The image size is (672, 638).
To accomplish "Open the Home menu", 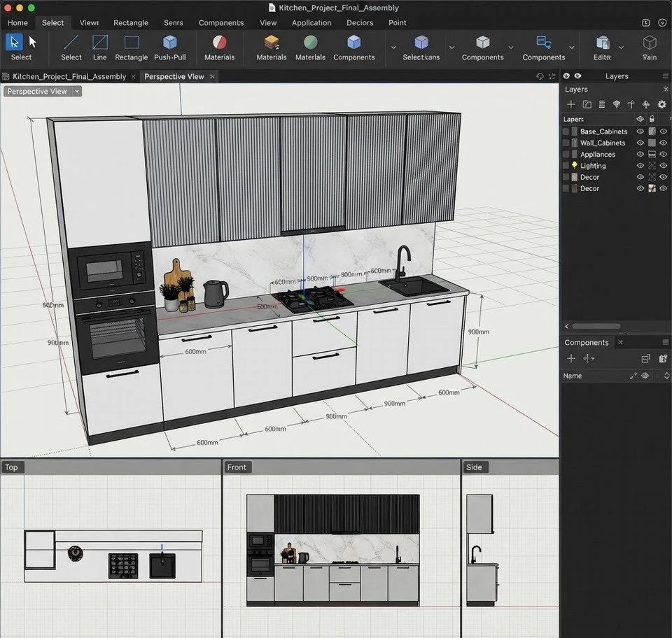I will coord(17,22).
